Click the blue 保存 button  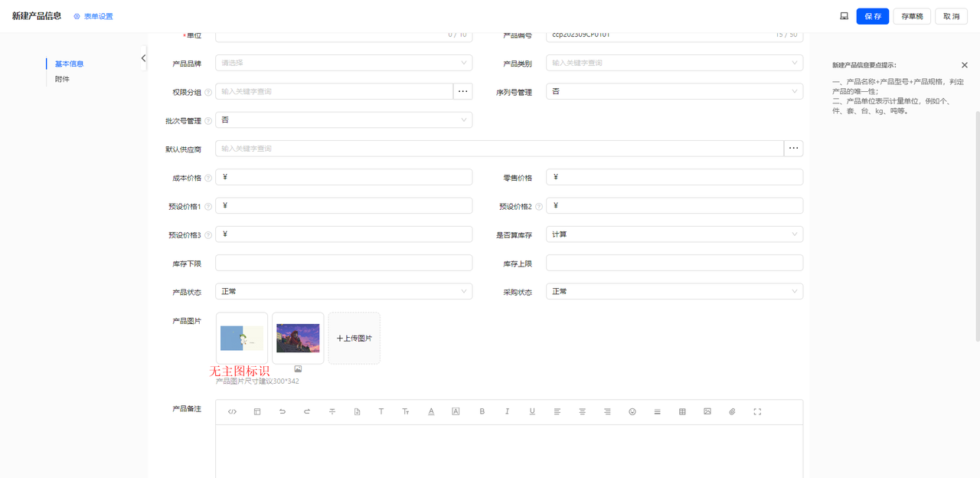(x=873, y=16)
